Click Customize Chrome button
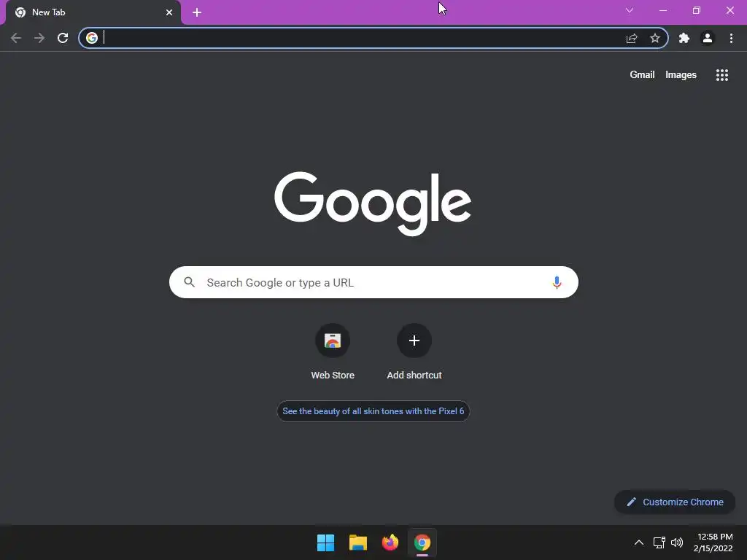This screenshot has width=747, height=560. [x=675, y=502]
